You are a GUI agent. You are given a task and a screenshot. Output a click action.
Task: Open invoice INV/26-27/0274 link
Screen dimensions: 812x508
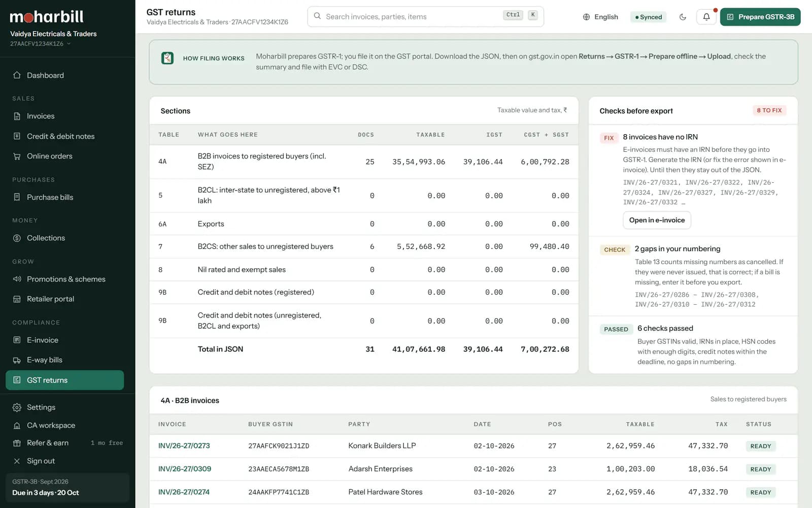coord(184,492)
